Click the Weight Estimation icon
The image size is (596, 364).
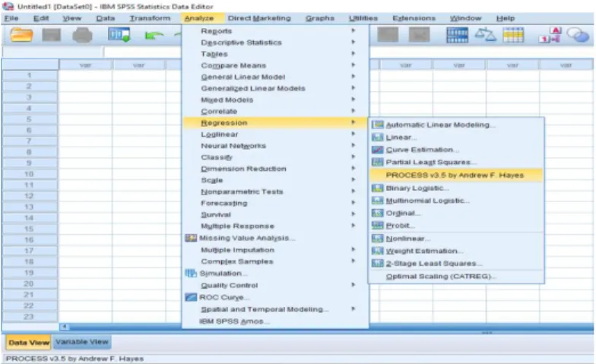(377, 251)
